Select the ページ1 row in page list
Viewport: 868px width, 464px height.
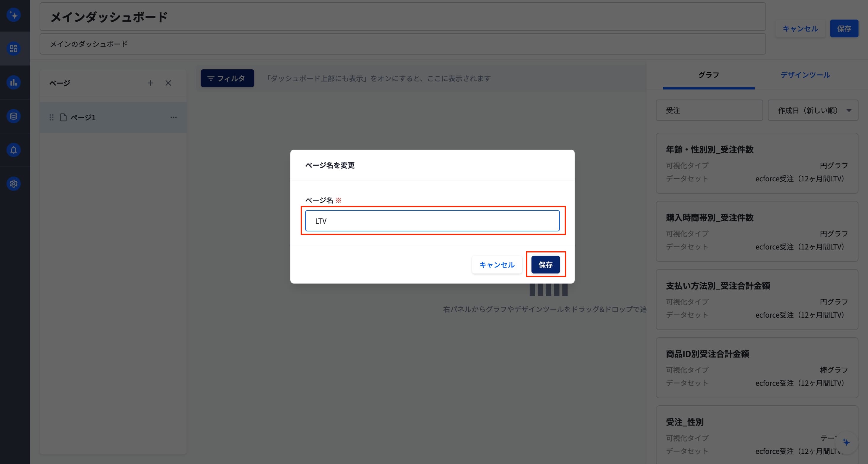click(113, 117)
